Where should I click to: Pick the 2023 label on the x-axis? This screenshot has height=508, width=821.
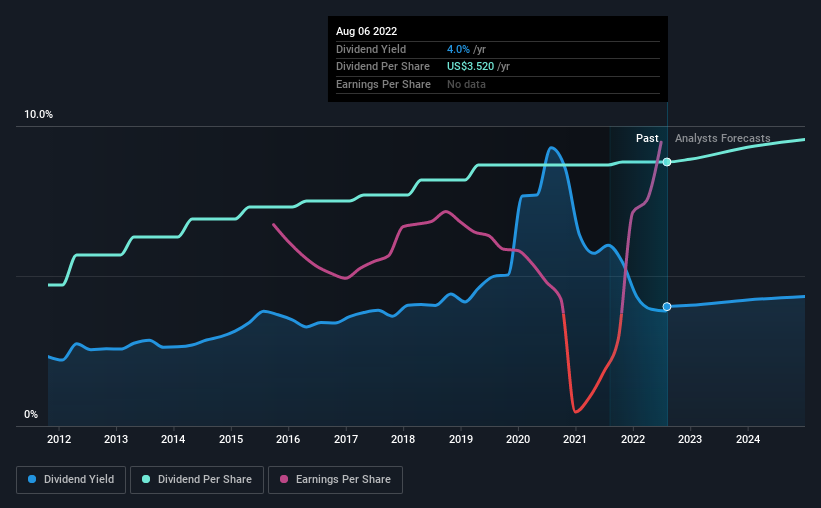point(690,439)
